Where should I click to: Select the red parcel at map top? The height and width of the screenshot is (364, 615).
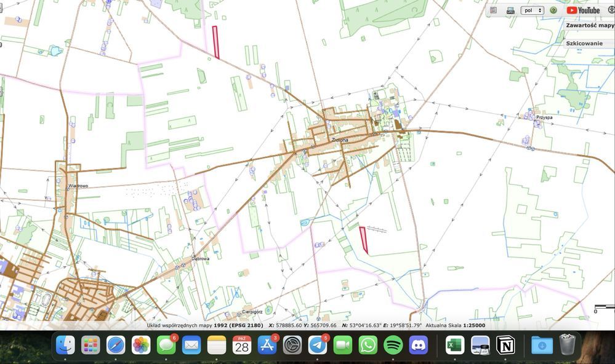(215, 42)
